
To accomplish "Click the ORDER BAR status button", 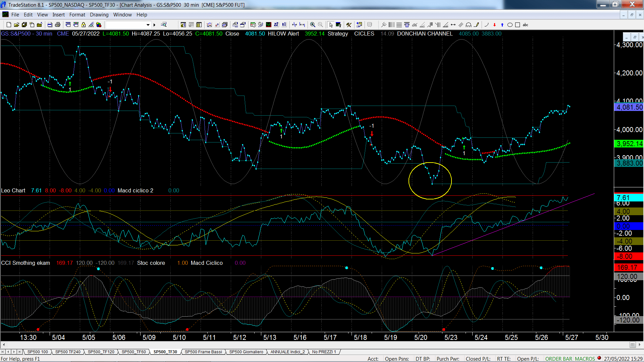I will (558, 359).
